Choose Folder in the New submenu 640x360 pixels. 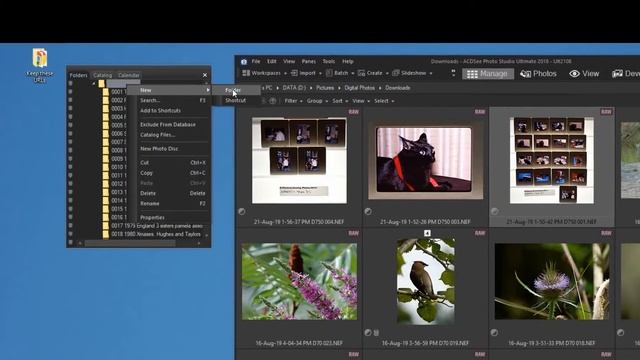click(237, 90)
